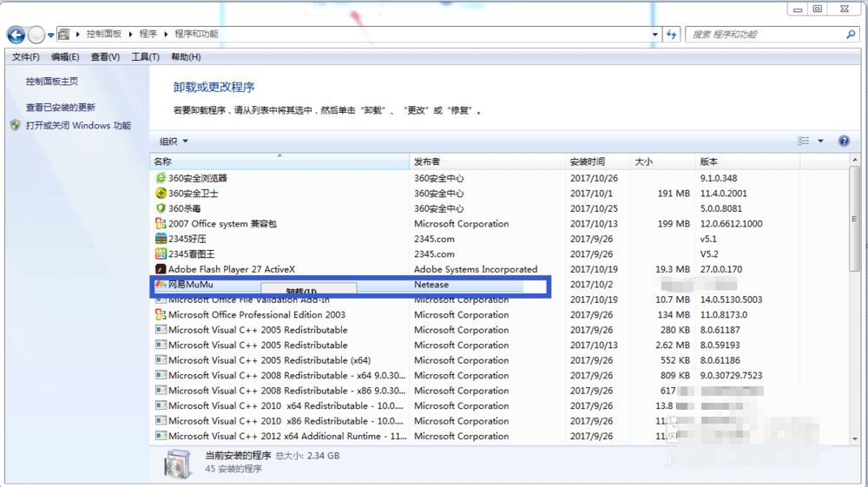This screenshot has width=868, height=487.
Task: Select the 360杀毒 row name
Action: [184, 208]
